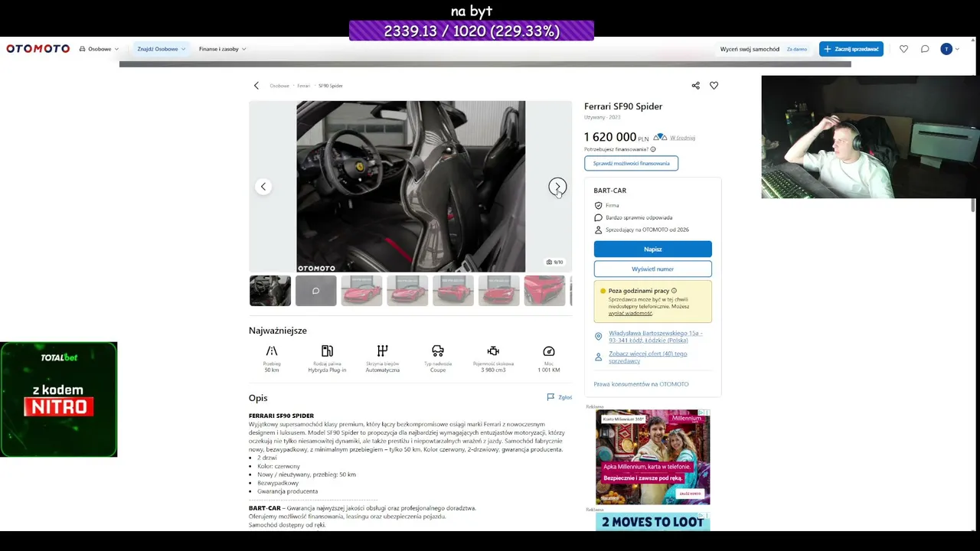
Task: Click the Moc power gauge icon
Action: click(x=548, y=351)
